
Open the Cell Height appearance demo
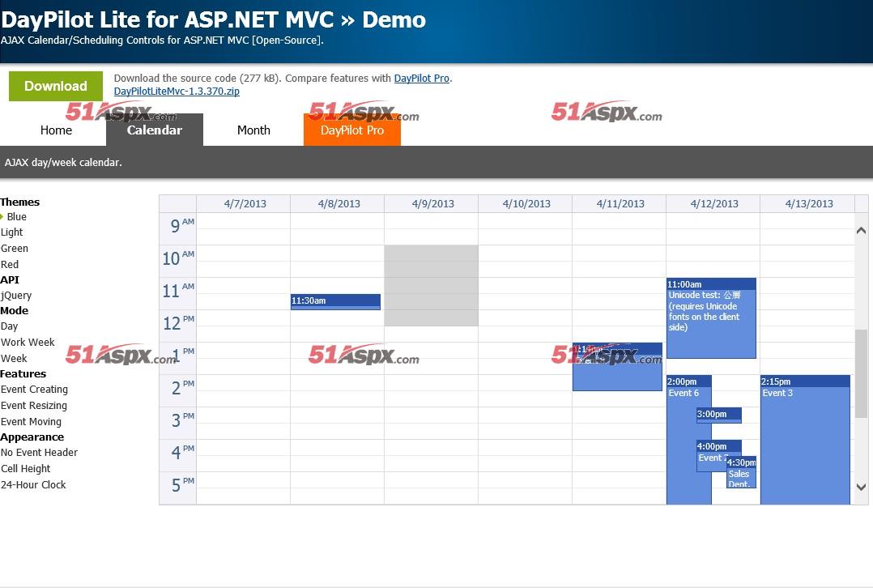pyautogui.click(x=26, y=469)
